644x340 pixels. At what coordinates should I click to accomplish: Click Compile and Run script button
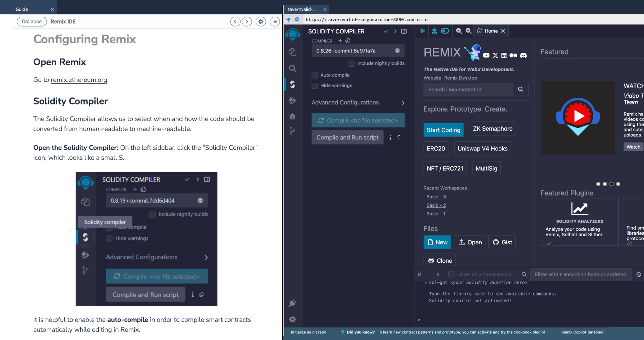pyautogui.click(x=347, y=137)
